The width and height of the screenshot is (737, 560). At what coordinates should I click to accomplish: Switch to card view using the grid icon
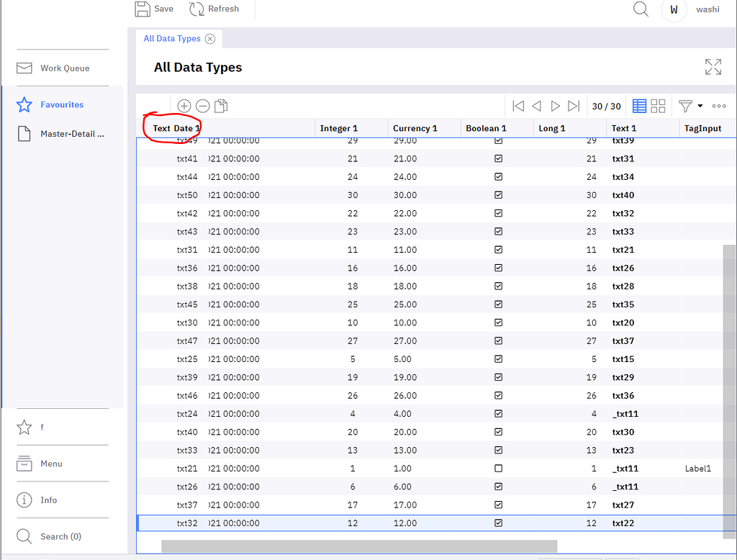pyautogui.click(x=658, y=105)
